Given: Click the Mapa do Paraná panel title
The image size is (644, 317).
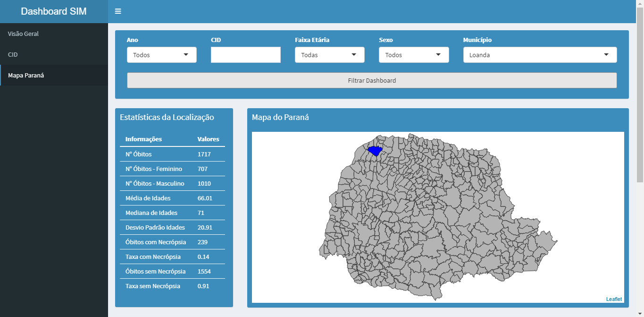Looking at the screenshot, I should [280, 117].
